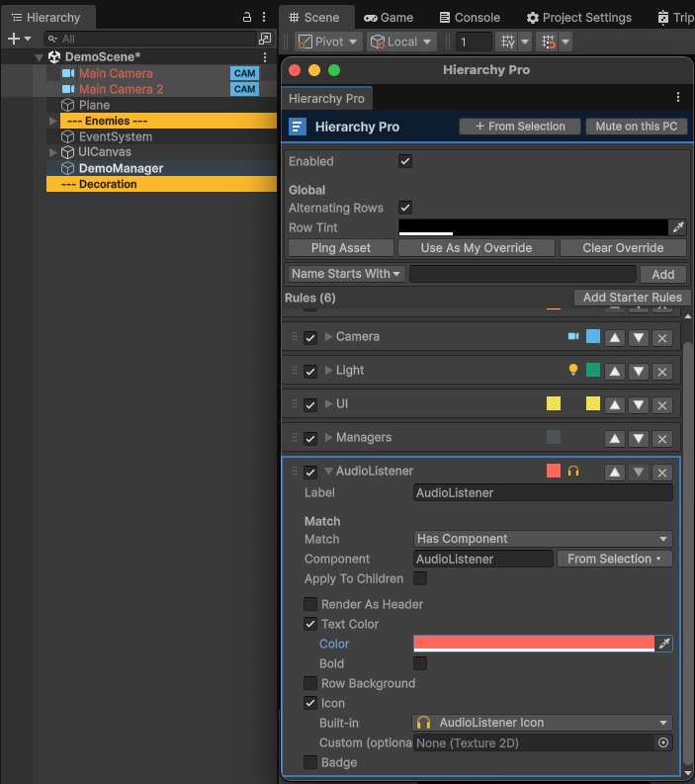Click the snap increment toolbar icon
695x784 pixels.
pyautogui.click(x=549, y=42)
